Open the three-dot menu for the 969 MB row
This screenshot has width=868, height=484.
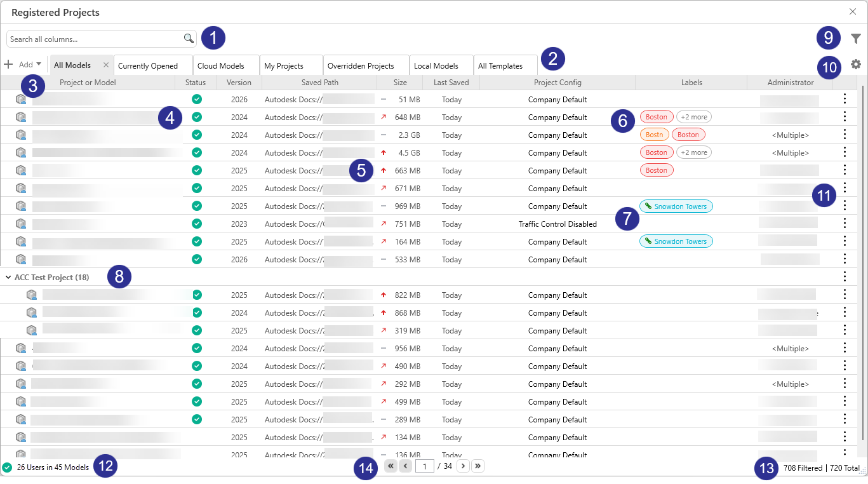pyautogui.click(x=845, y=205)
